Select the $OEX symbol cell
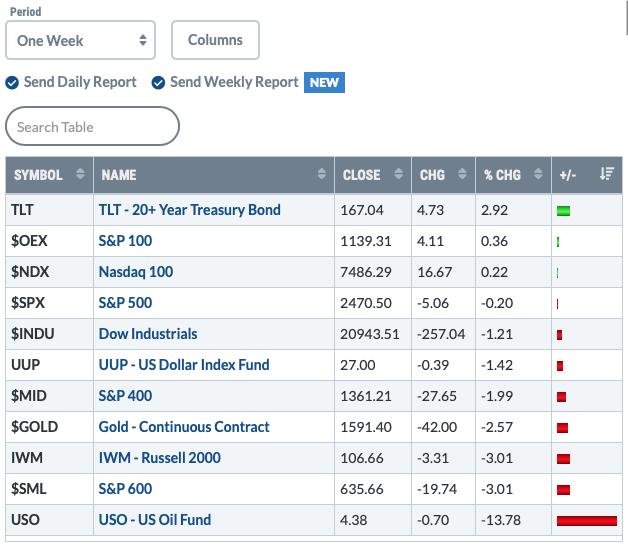Viewport: 628px width, 547px height. pos(49,241)
